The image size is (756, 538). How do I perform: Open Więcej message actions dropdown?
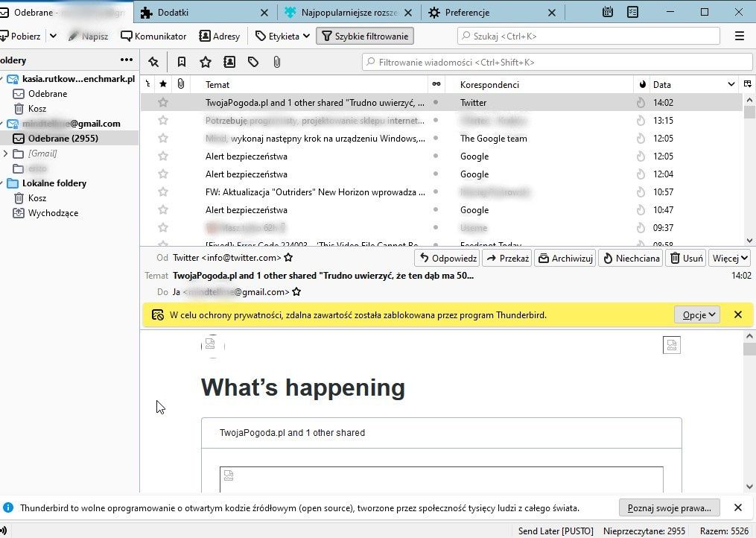[730, 258]
